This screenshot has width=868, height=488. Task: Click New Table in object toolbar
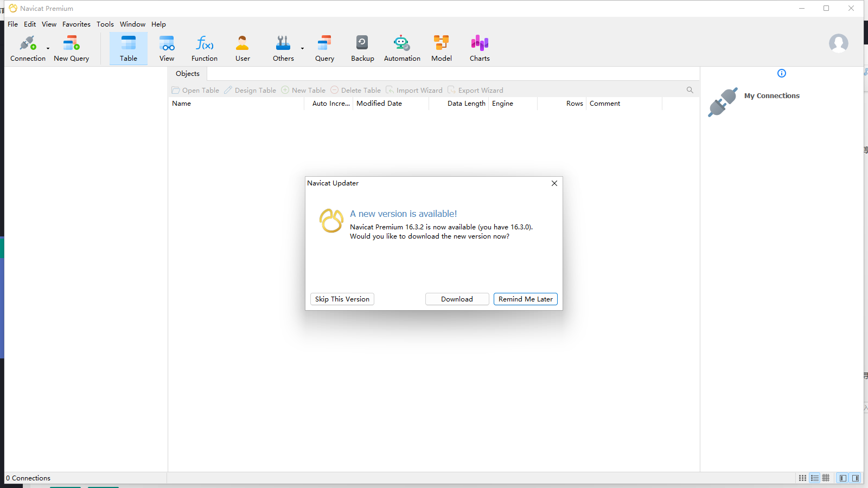[303, 91]
